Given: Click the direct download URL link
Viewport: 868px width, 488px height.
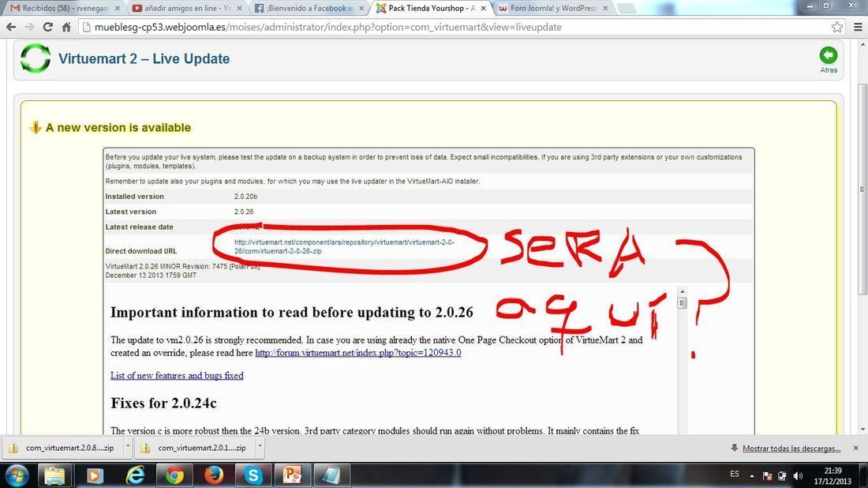Looking at the screenshot, I should tap(344, 246).
